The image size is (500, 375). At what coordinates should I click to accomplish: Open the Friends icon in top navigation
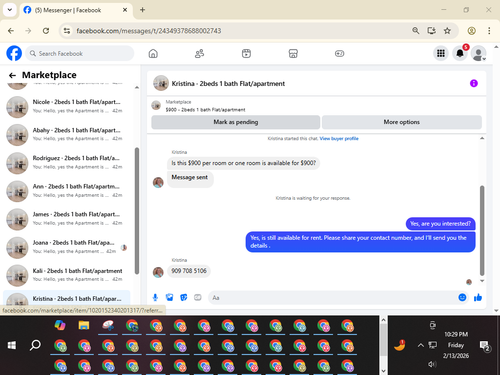tap(199, 53)
